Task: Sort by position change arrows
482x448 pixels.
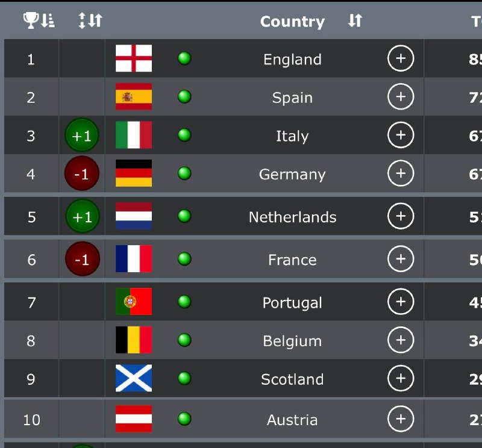Action: coord(90,20)
